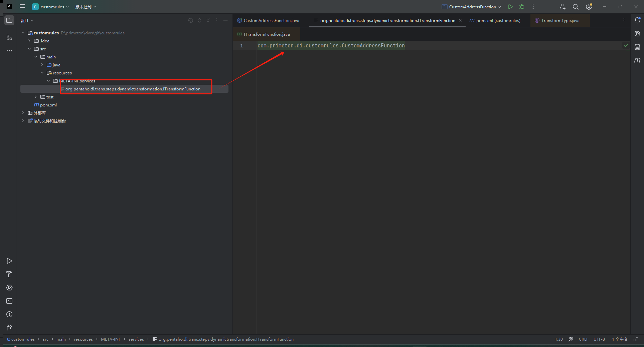Open Search Everywhere magnifier
The height and width of the screenshot is (347, 644).
[x=576, y=7]
